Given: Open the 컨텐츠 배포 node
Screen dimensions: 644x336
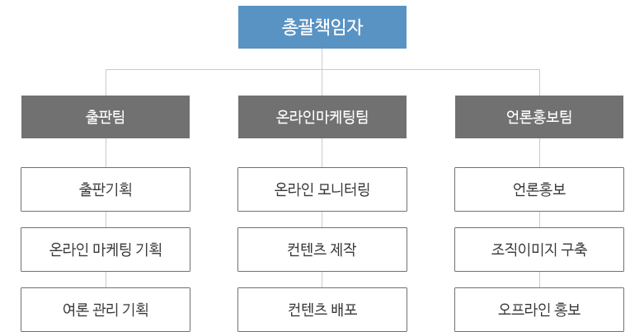Looking at the screenshot, I should point(322,310).
